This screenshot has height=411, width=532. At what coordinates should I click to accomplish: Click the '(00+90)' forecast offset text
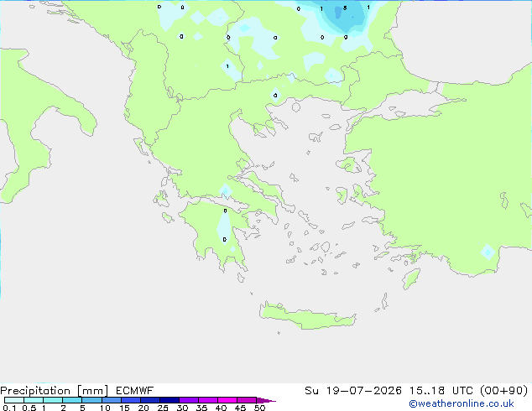pos(503,391)
